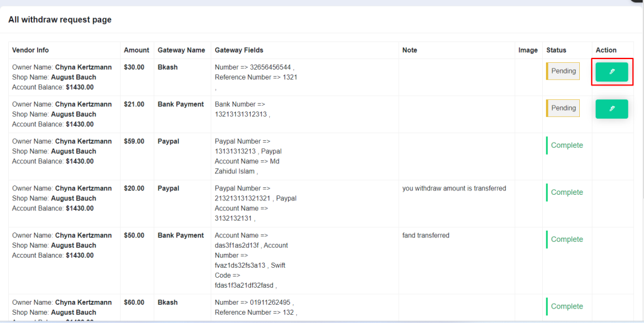Select Complete status of $59.00 Paypal request
Screen dimensions: 644x323
point(565,145)
